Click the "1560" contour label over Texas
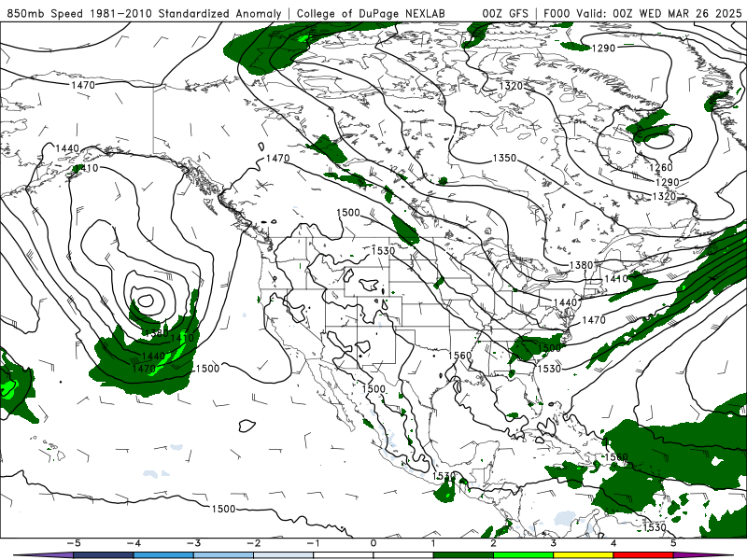Viewport: 747px width, 560px height. (x=459, y=356)
